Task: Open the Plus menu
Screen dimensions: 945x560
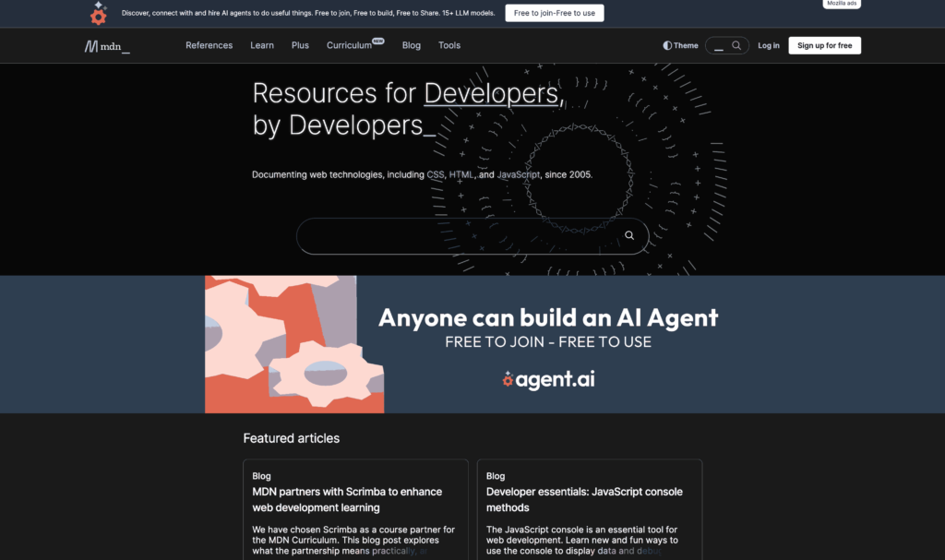Action: pos(300,45)
